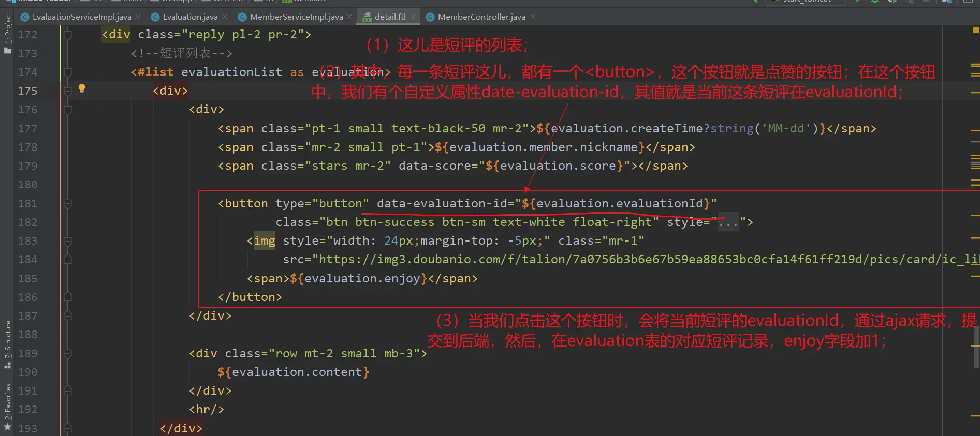
Task: Close the MemberServiceImpl.java tab
Action: (x=349, y=17)
